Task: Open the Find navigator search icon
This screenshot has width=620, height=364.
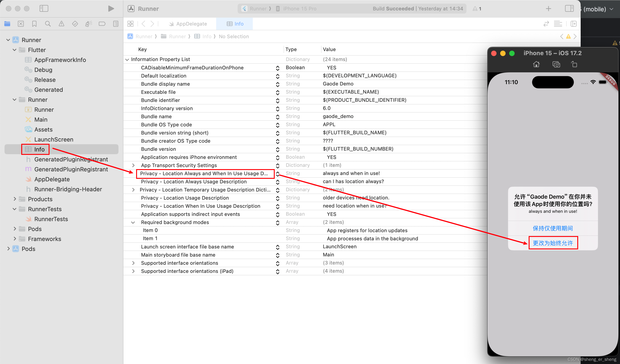Action: [x=48, y=24]
